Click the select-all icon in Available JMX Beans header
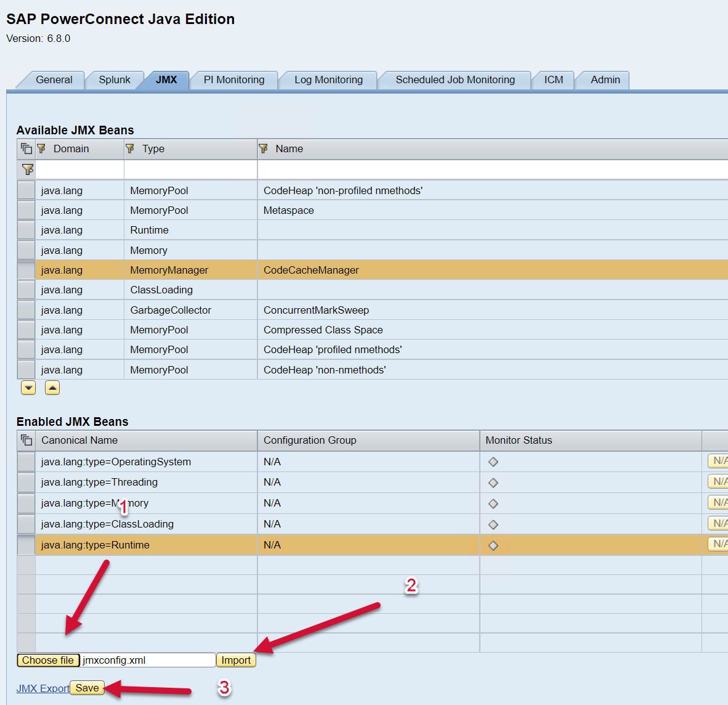The image size is (728, 705). pos(26,149)
